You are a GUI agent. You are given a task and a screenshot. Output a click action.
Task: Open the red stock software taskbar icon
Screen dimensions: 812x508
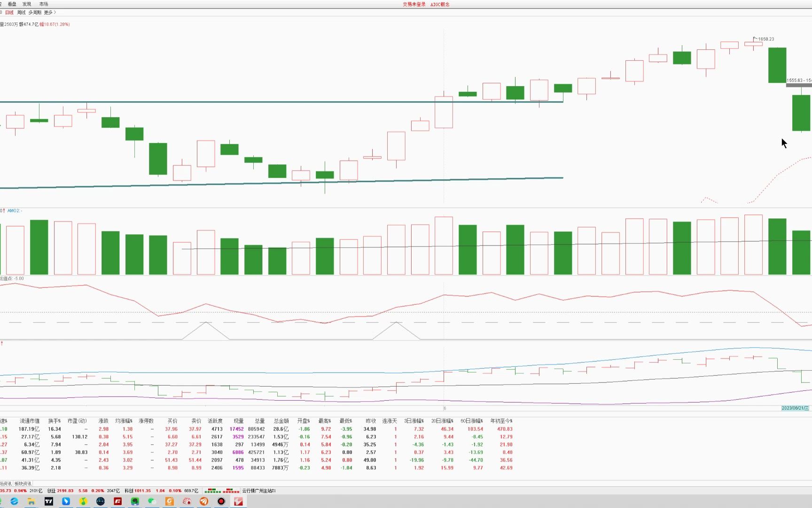click(x=239, y=501)
